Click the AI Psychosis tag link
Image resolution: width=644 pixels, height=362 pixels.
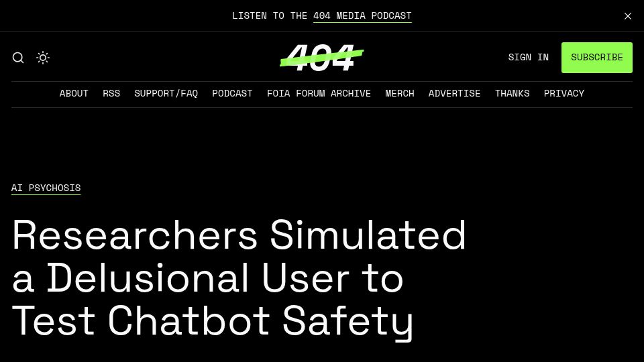click(x=46, y=188)
